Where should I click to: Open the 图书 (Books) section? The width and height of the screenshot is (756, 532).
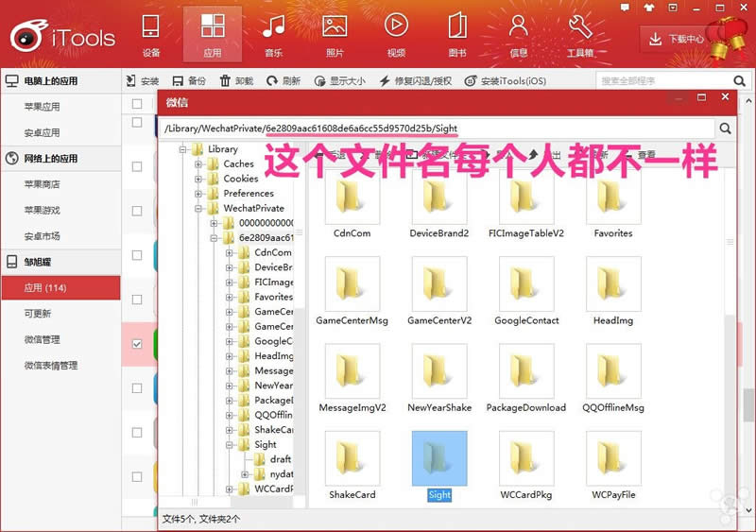coord(457,35)
